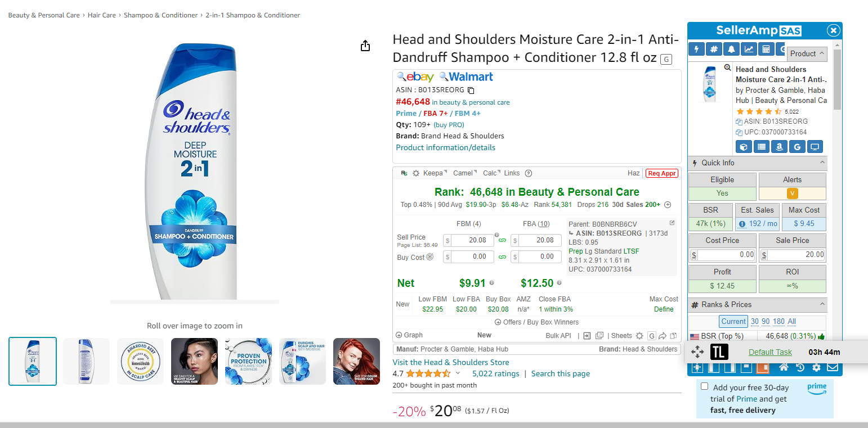This screenshot has width=868, height=428.
Task: Copy the ASIN using the copy icon
Action: click(471, 90)
